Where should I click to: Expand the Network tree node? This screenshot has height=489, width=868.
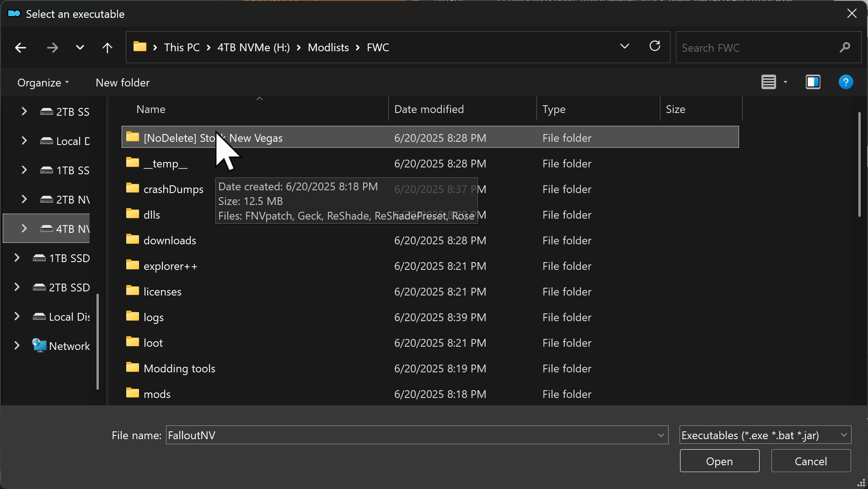[17, 346]
